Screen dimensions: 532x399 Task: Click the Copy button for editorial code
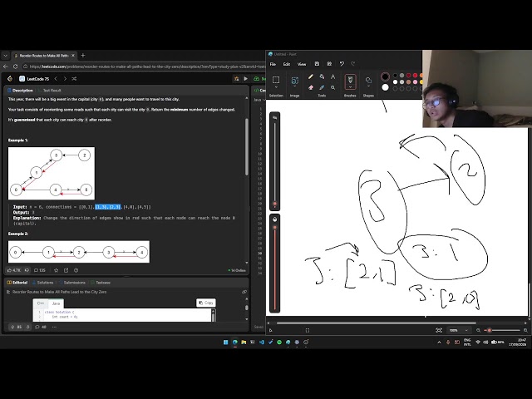(x=206, y=303)
